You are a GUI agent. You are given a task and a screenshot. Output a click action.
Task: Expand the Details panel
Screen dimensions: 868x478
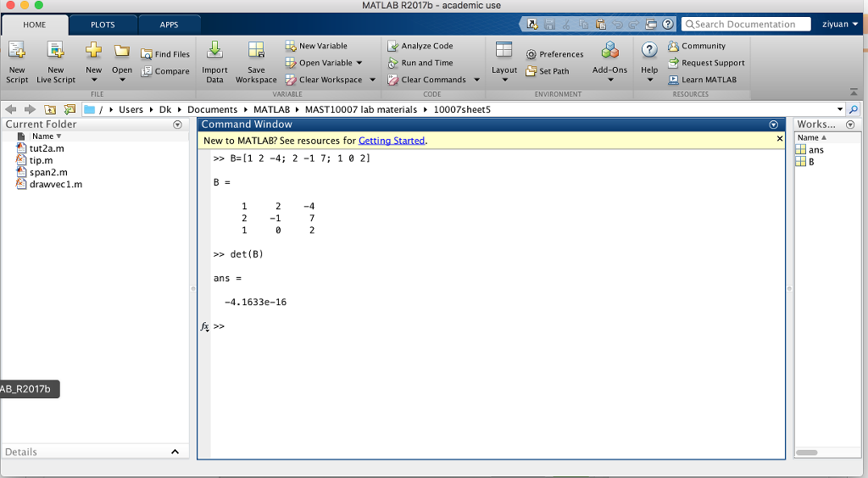[x=175, y=452]
